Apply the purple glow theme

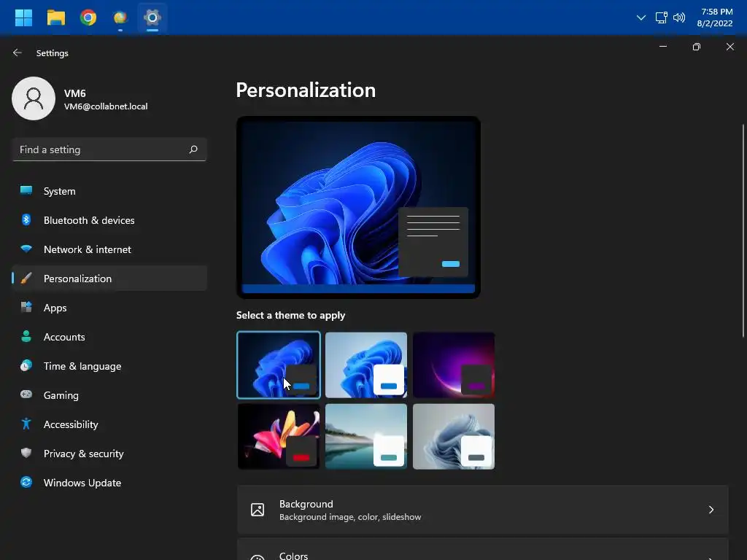point(454,365)
